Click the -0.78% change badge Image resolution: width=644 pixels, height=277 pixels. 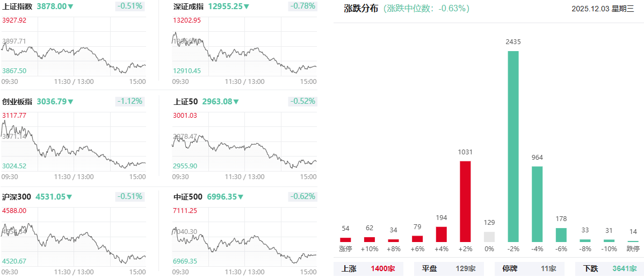pos(302,6)
